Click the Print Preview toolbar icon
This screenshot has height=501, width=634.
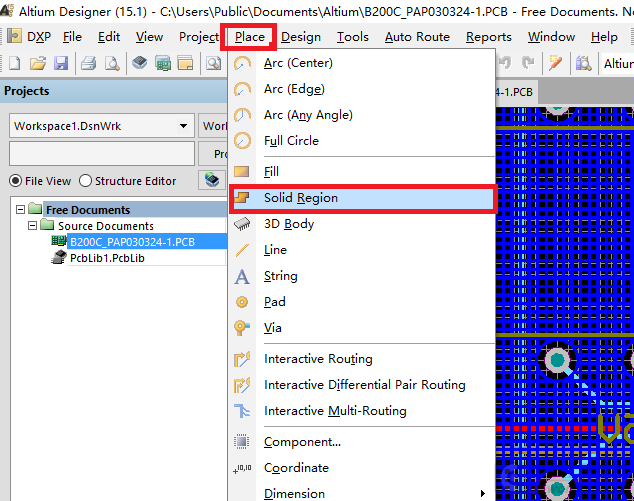[112, 63]
